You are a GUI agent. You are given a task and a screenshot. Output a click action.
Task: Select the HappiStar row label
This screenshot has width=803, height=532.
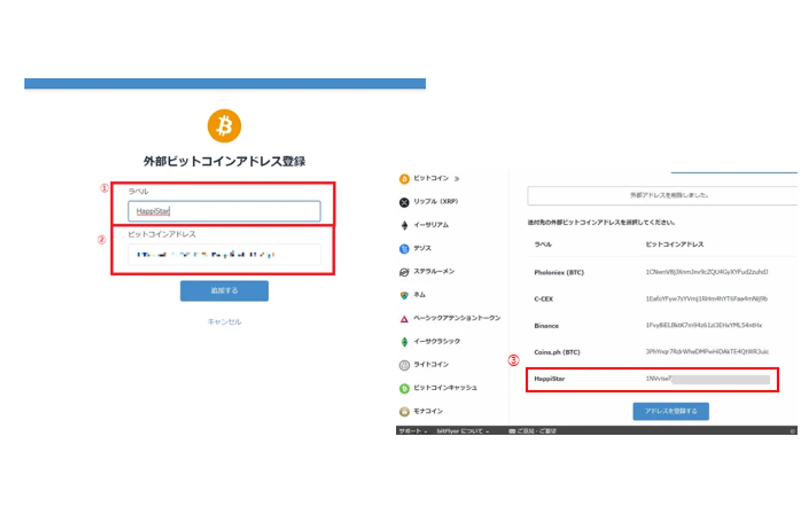tap(549, 379)
